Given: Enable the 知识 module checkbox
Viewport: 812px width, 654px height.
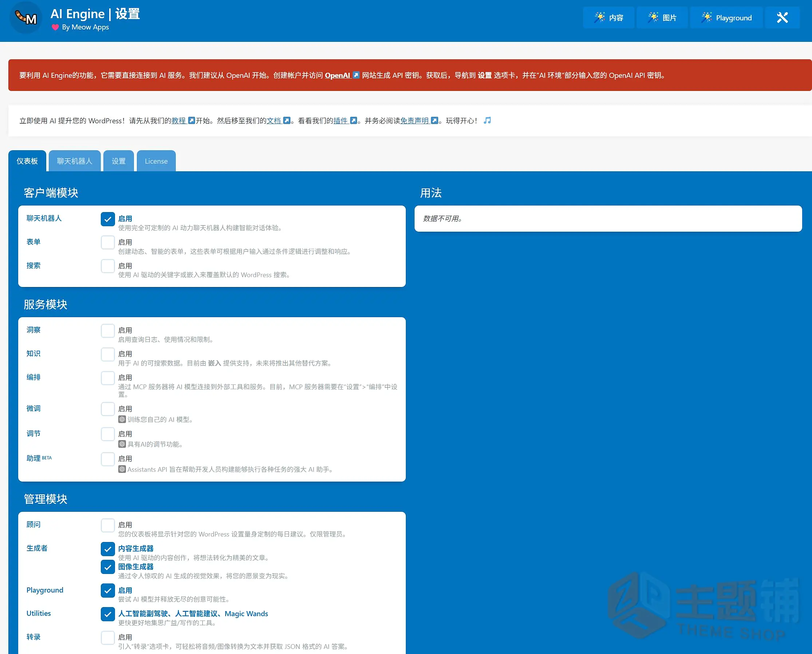Looking at the screenshot, I should [x=108, y=355].
